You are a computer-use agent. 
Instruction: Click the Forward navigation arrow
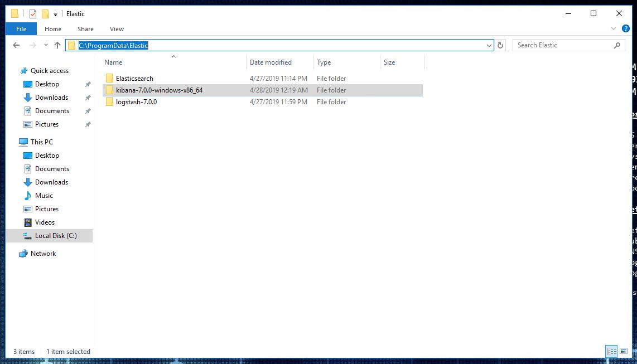click(32, 45)
